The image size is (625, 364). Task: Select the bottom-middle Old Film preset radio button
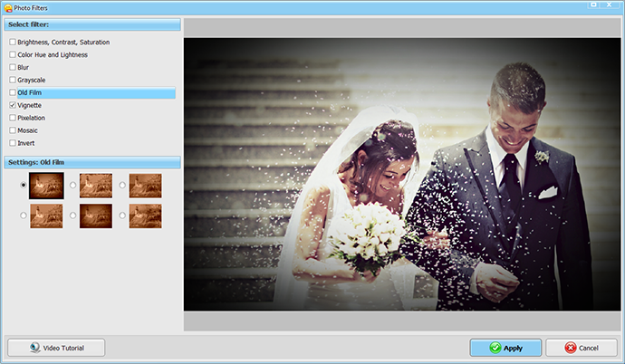(x=73, y=216)
